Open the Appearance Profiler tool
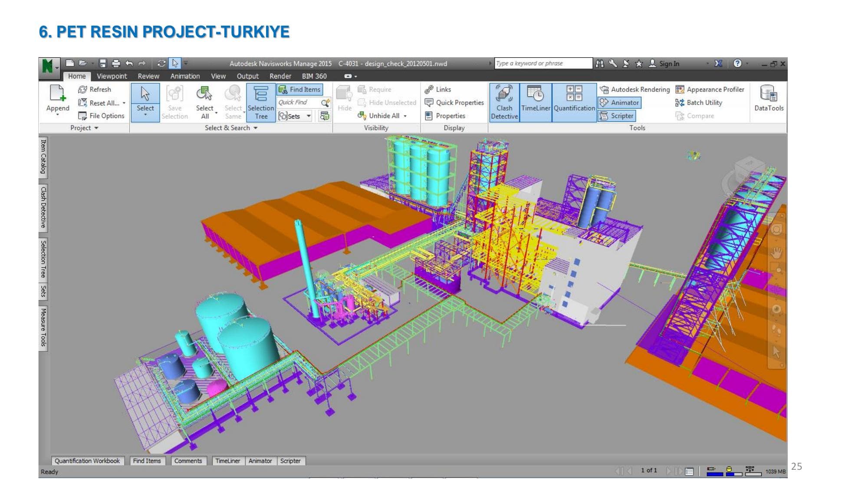The height and width of the screenshot is (488, 868). (710, 89)
